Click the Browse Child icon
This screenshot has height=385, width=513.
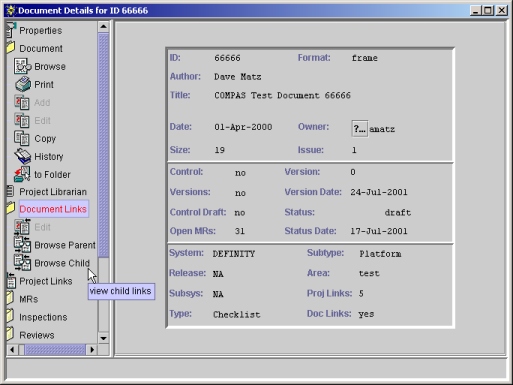22,263
